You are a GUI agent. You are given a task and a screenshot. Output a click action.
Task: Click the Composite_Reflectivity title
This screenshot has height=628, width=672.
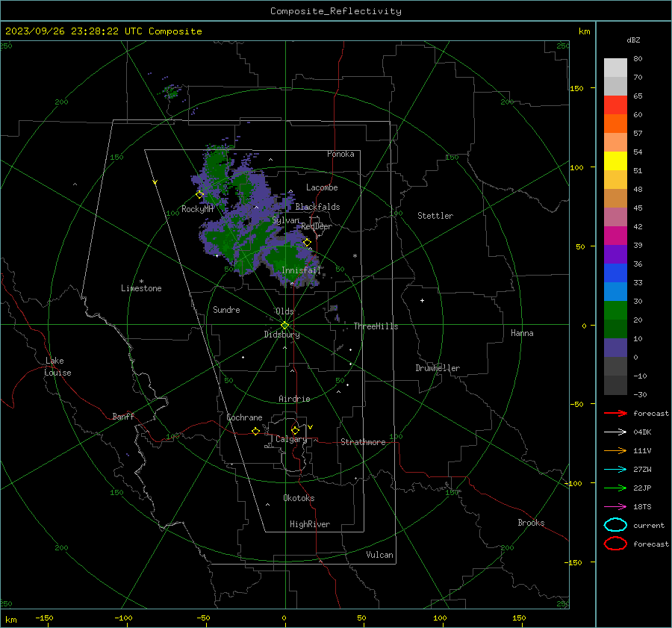(x=336, y=11)
